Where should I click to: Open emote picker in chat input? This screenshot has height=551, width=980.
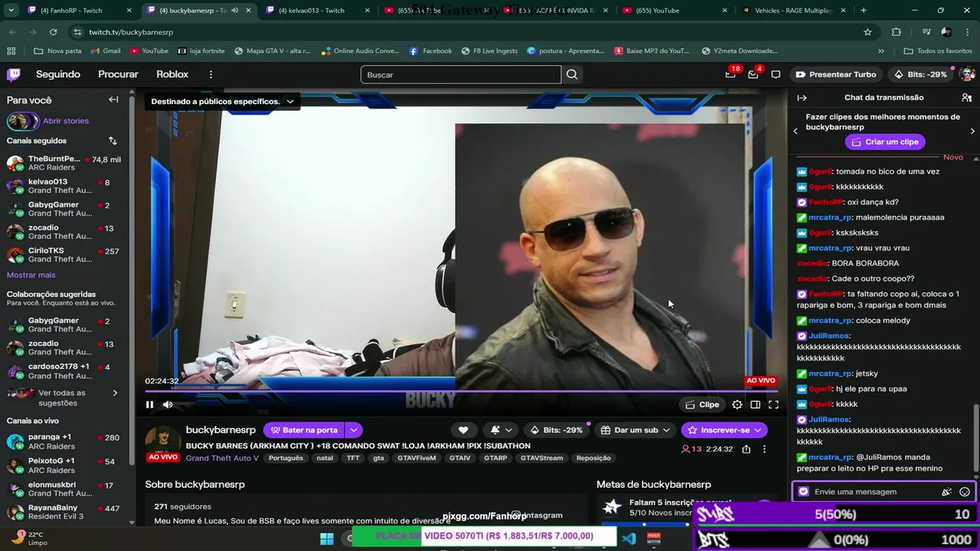click(x=965, y=492)
